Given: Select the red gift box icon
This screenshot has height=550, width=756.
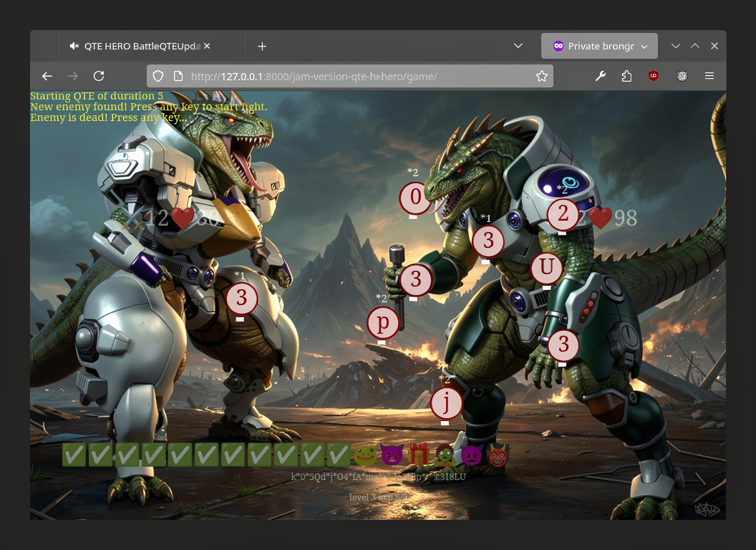Looking at the screenshot, I should pyautogui.click(x=419, y=455).
